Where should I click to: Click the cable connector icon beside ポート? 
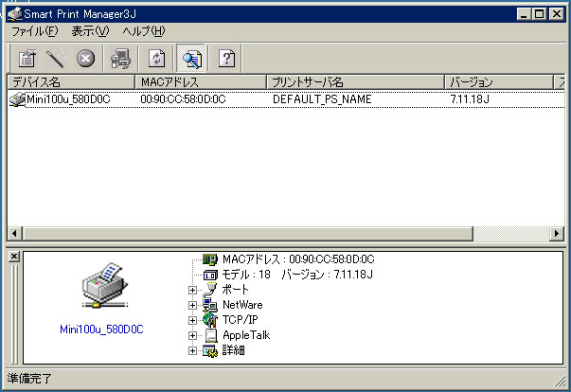click(210, 290)
